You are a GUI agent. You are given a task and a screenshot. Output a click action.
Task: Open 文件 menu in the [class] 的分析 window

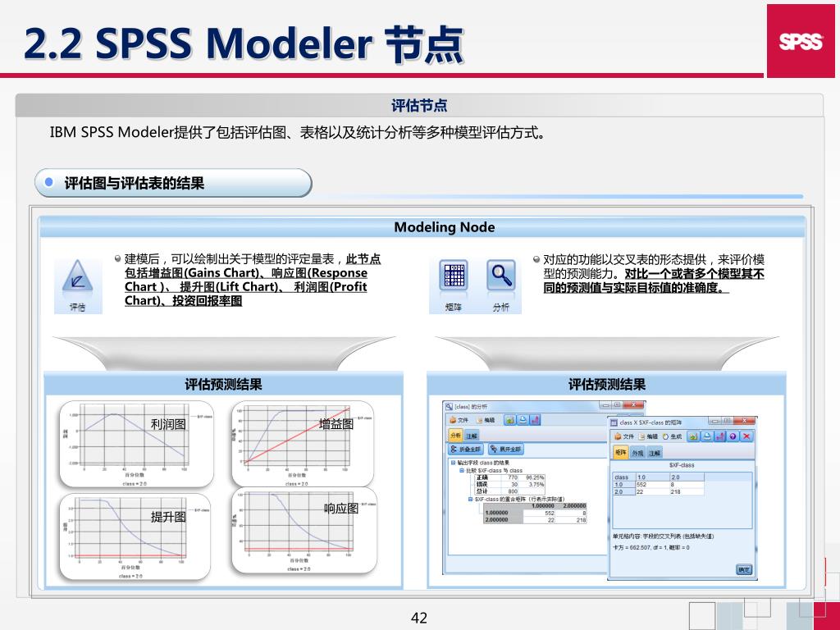[x=459, y=420]
